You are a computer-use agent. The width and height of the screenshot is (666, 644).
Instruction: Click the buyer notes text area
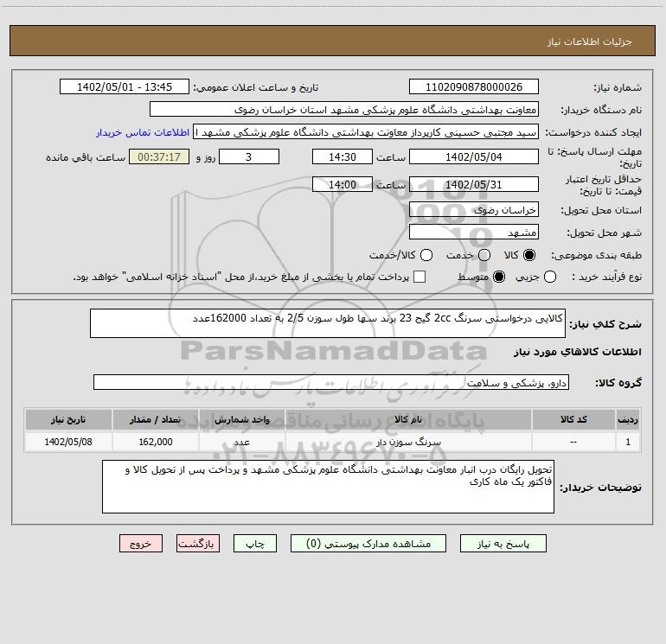tap(328, 487)
